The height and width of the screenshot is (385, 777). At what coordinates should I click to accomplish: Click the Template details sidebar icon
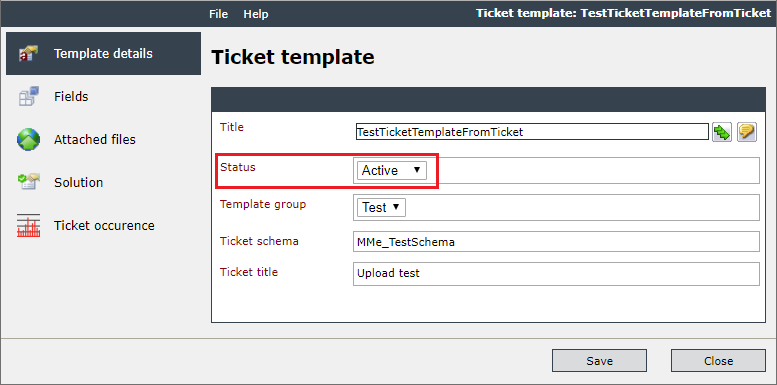28,54
